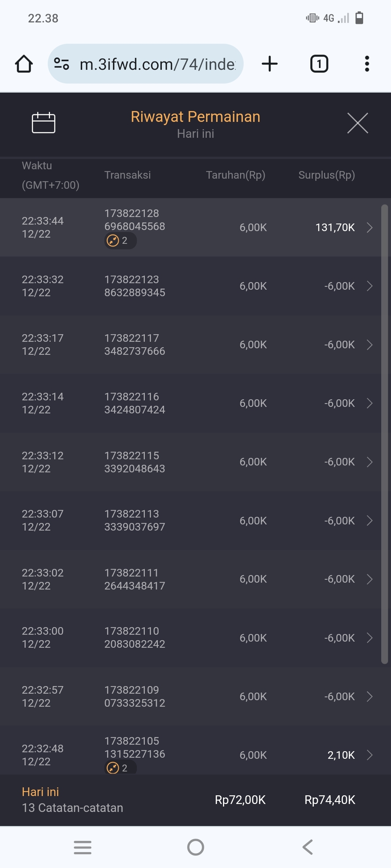Expand the 22:33:32 transaction row chevron
The image size is (391, 868).
point(369,286)
